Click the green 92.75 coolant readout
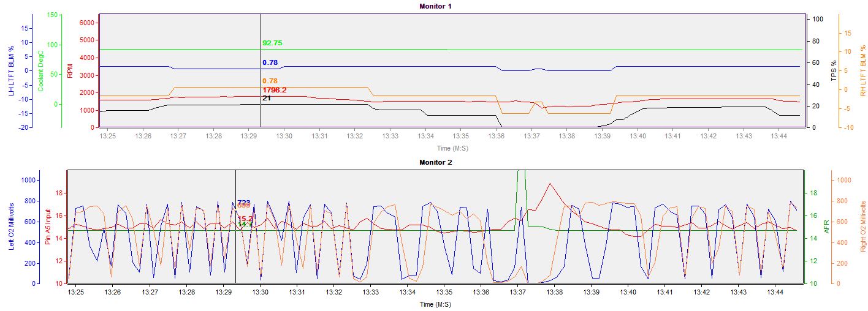The width and height of the screenshot is (868, 311). pos(272,43)
